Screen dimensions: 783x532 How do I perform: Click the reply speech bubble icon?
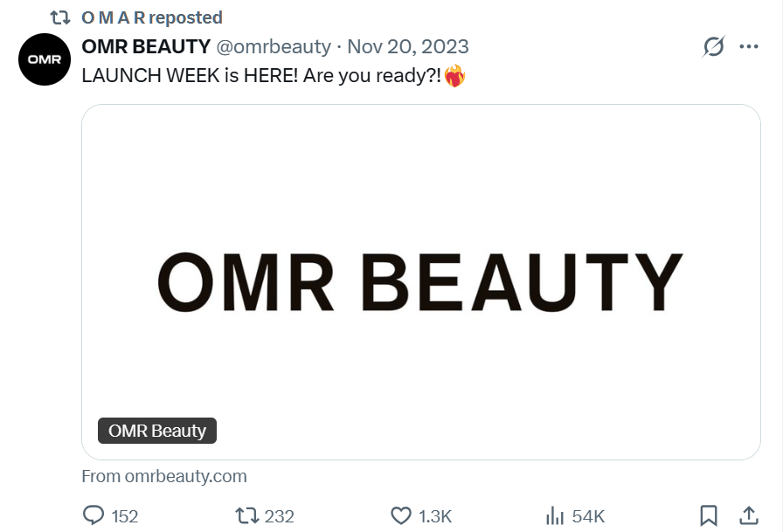(94, 515)
